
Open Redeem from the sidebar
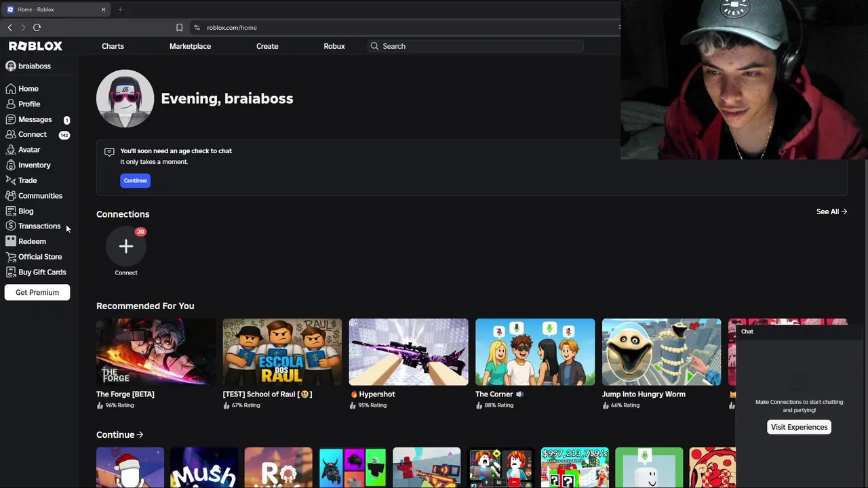coord(32,241)
